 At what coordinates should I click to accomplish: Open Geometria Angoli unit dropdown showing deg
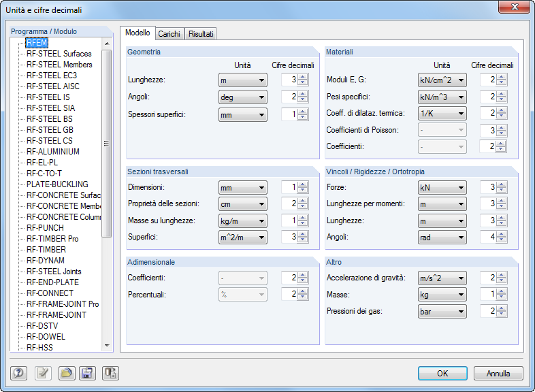click(x=242, y=97)
